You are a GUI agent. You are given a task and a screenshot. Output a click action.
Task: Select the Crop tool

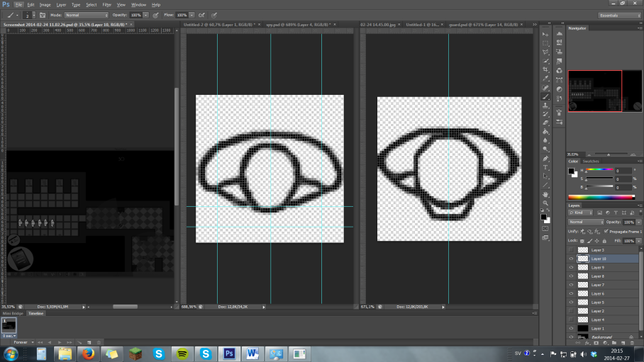[x=545, y=70]
